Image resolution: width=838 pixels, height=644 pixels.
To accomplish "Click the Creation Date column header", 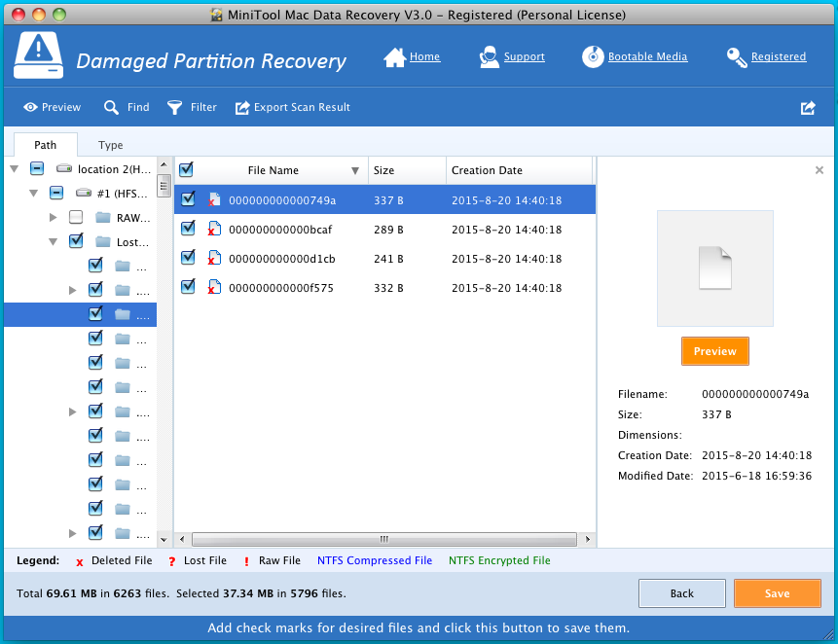I will point(519,170).
